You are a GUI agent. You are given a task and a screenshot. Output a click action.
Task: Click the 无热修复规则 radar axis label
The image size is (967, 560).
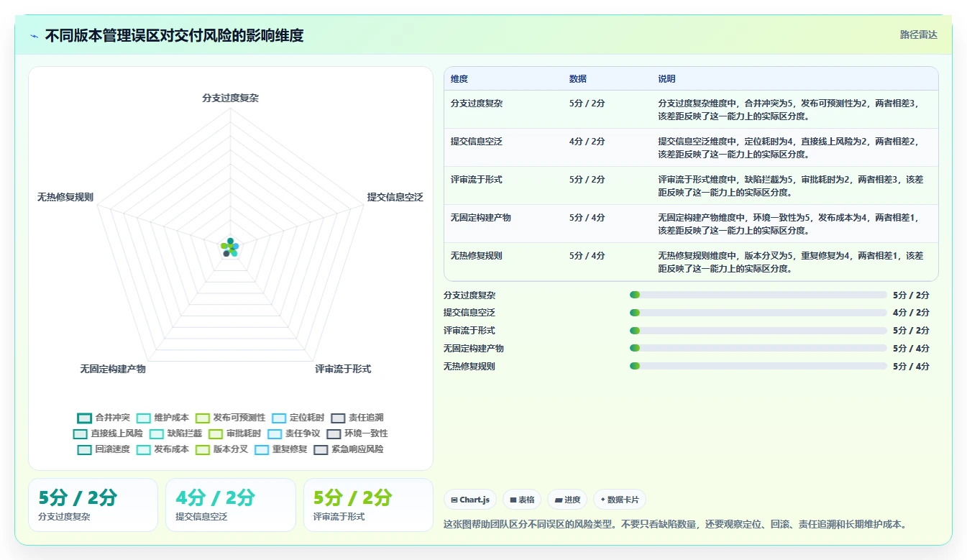coord(65,197)
